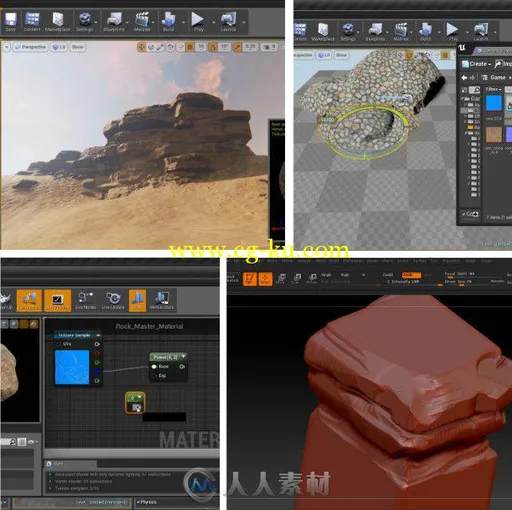Select blue texture thumbnail in Content Browser
The height and width of the screenshot is (510, 512).
coord(494,102)
